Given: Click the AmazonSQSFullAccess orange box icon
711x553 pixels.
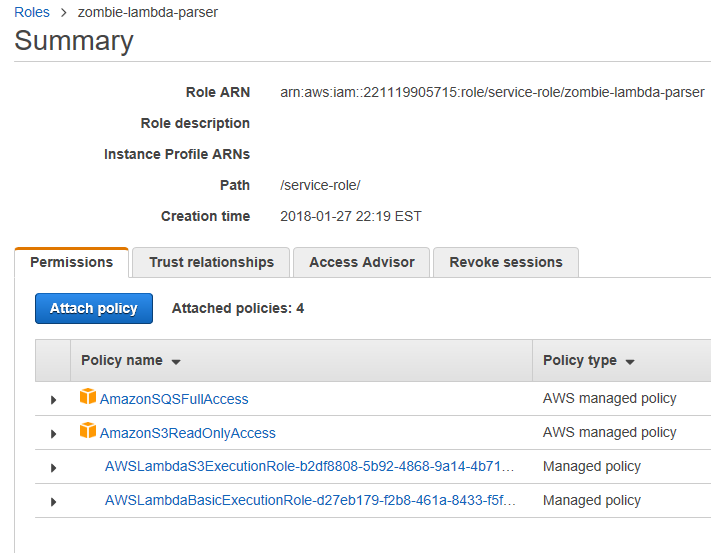Looking at the screenshot, I should pyautogui.click(x=88, y=398).
